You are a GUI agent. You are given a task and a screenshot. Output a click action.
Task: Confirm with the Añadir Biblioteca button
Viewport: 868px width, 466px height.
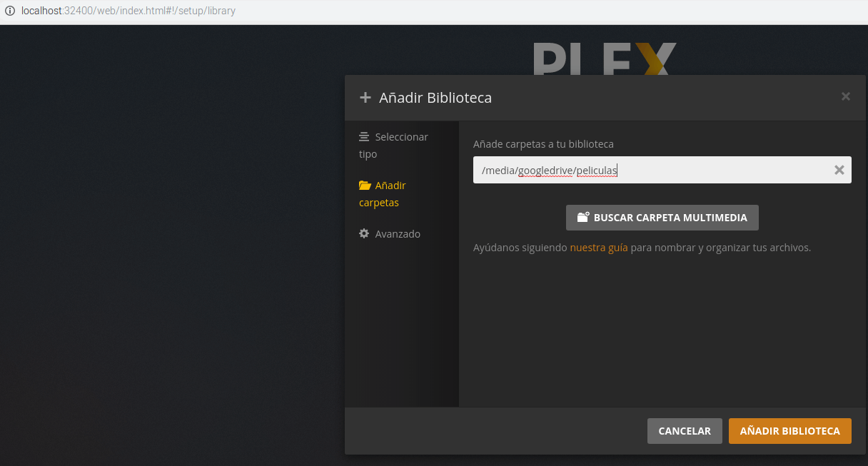(789, 431)
